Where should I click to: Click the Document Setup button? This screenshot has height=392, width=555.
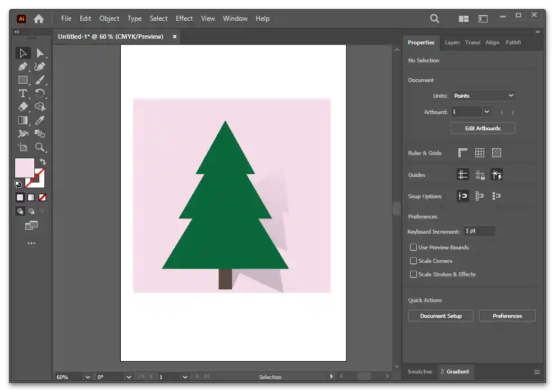440,316
